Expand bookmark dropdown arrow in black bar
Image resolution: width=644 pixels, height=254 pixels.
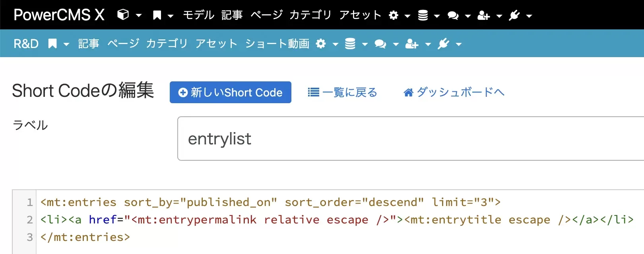[x=171, y=16]
